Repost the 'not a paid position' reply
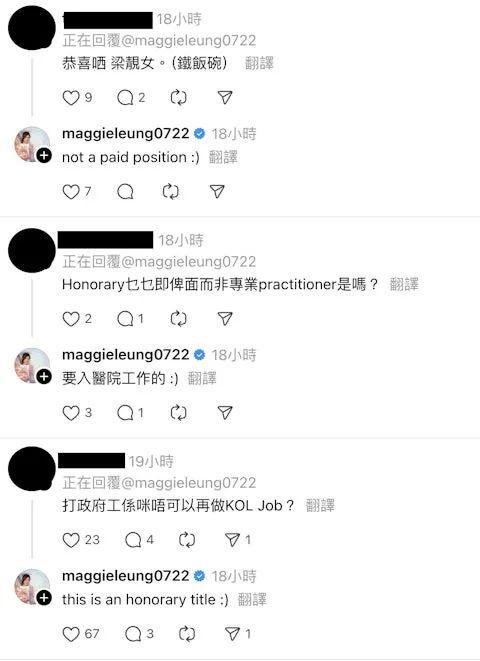The height and width of the screenshot is (661, 480). [x=171, y=192]
